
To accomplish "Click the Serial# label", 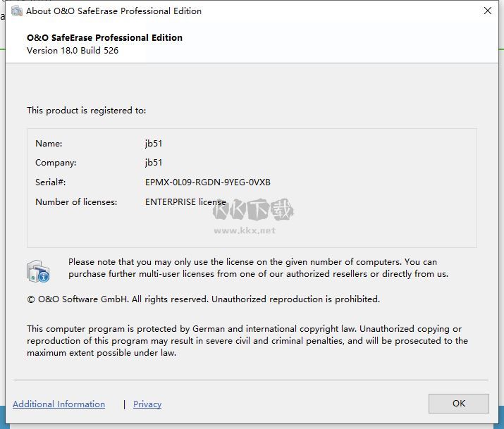I will click(50, 182).
